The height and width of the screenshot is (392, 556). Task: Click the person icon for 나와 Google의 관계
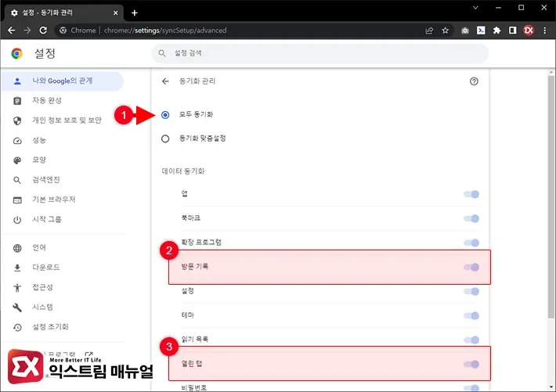coord(17,81)
